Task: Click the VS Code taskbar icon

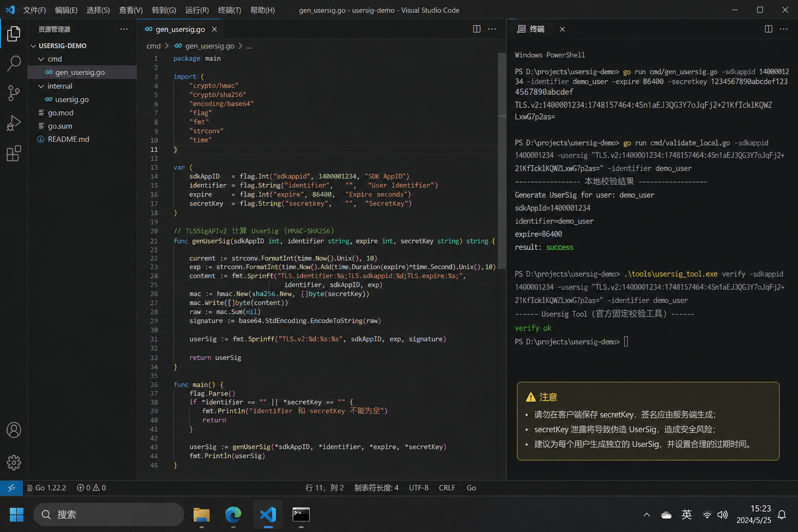Action: pos(268,515)
